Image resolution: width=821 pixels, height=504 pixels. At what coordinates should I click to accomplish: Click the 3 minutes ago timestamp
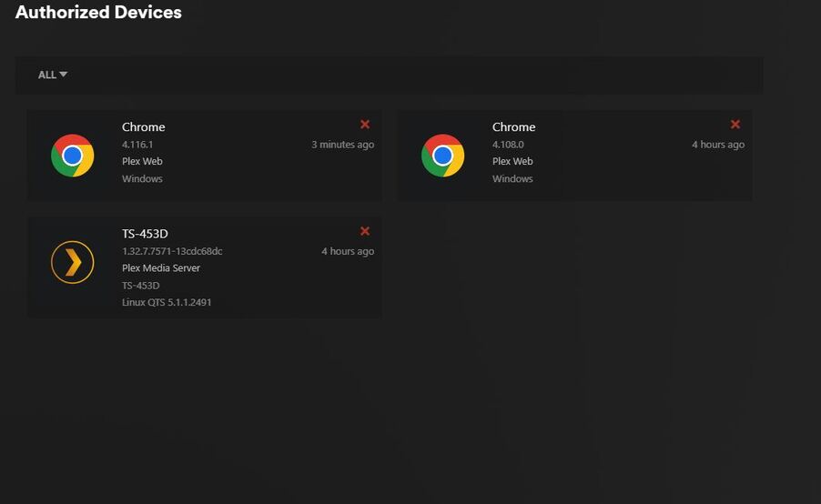343,145
